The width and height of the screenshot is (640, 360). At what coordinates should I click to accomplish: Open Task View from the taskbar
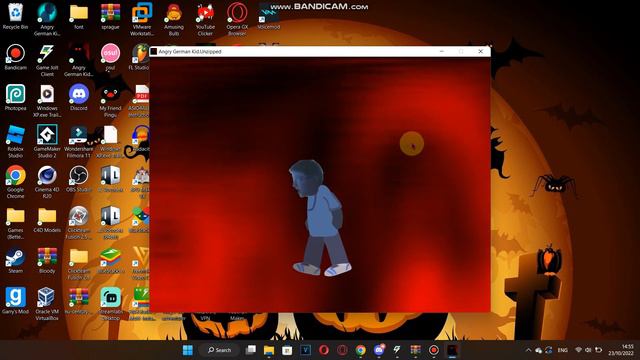[251, 350]
